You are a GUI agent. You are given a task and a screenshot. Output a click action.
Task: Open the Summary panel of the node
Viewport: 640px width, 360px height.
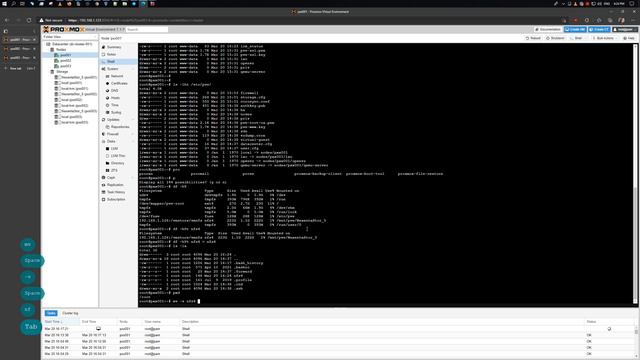pyautogui.click(x=114, y=47)
